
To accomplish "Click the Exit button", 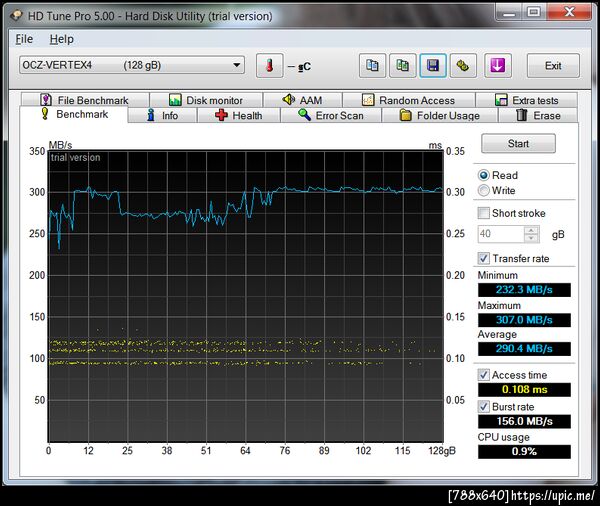I will click(x=552, y=66).
